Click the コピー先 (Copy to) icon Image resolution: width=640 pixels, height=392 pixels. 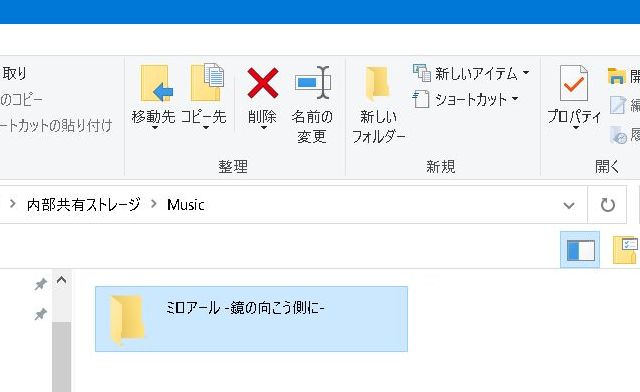[207, 82]
